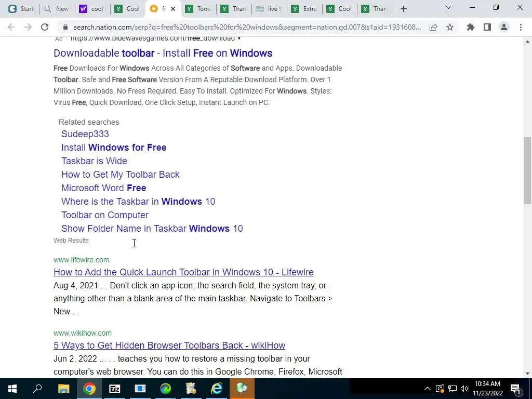Viewport: 532px width, 399px height.
Task: Close the active search tab
Action: [173, 9]
